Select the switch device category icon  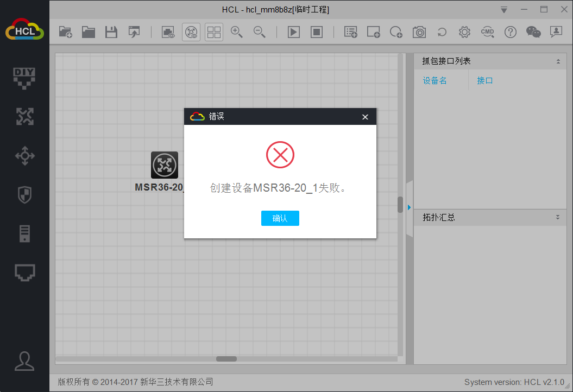24,156
